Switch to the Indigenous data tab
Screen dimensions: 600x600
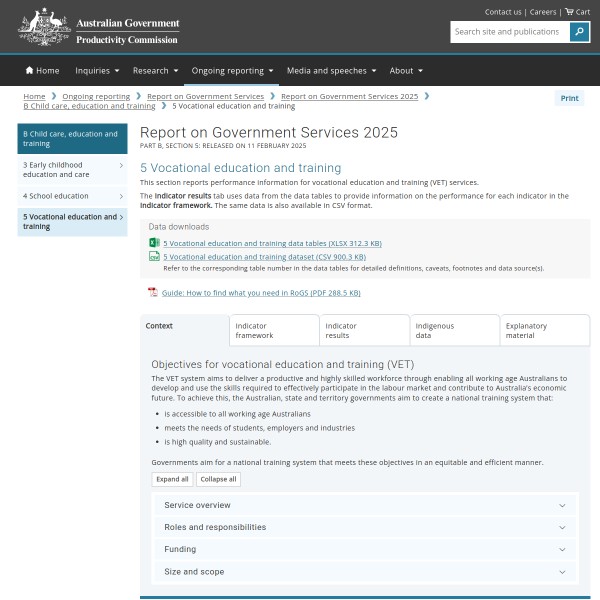point(454,330)
